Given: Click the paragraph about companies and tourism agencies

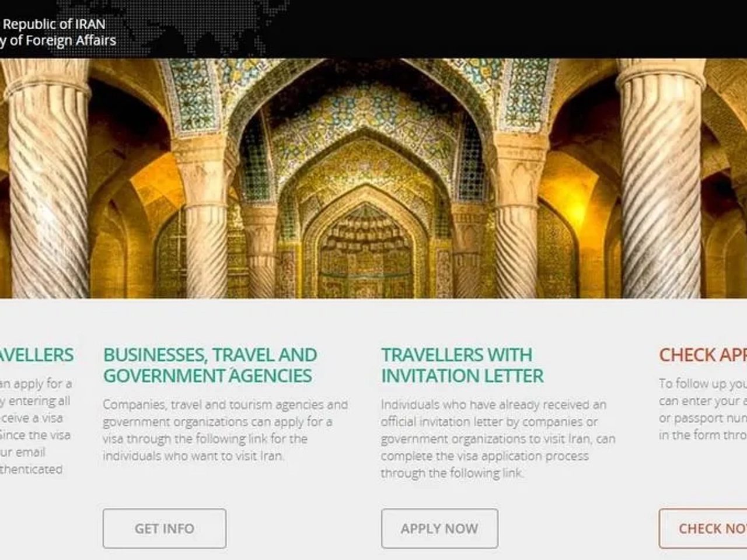Looking at the screenshot, I should (x=225, y=430).
